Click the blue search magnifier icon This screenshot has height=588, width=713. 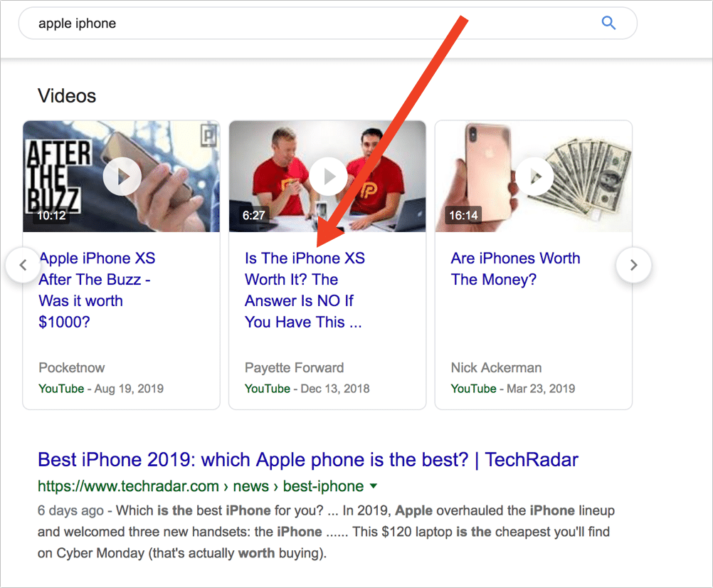pyautogui.click(x=608, y=23)
